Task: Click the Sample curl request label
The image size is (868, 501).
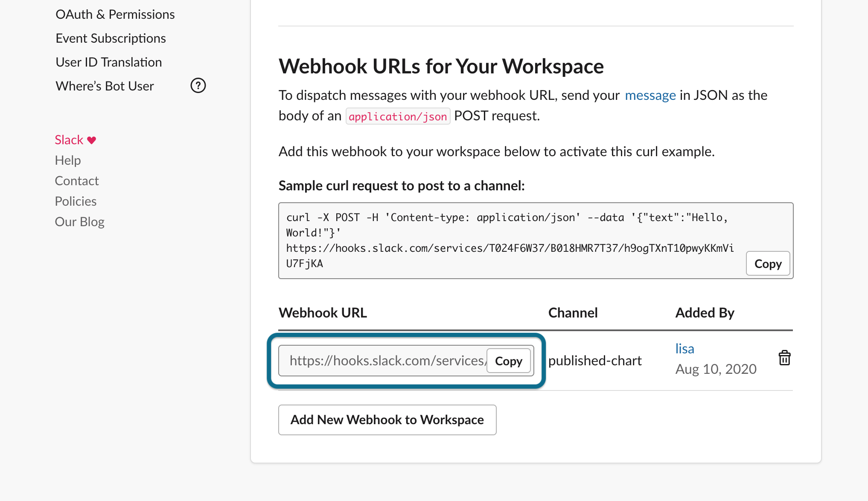Action: tap(402, 186)
